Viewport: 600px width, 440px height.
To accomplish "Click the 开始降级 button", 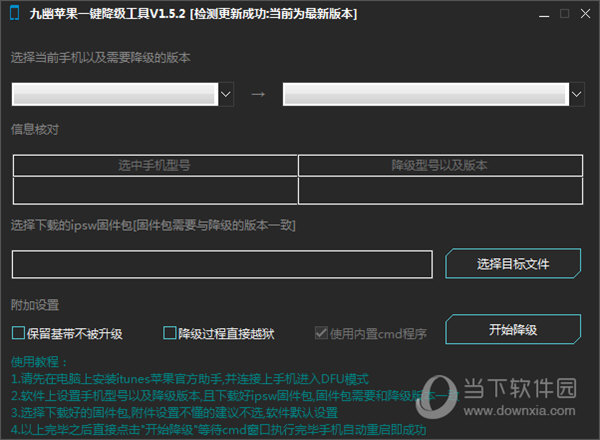I will (513, 329).
